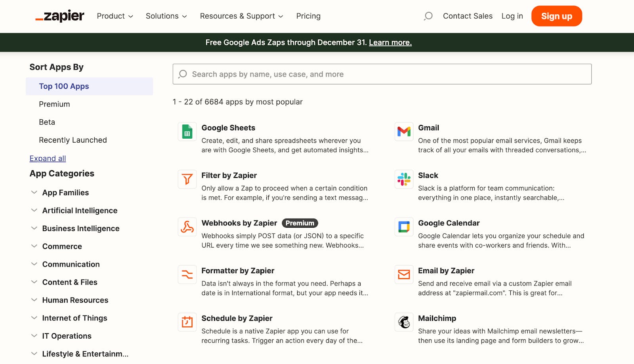Click the Sign up button
634x364 pixels.
556,16
